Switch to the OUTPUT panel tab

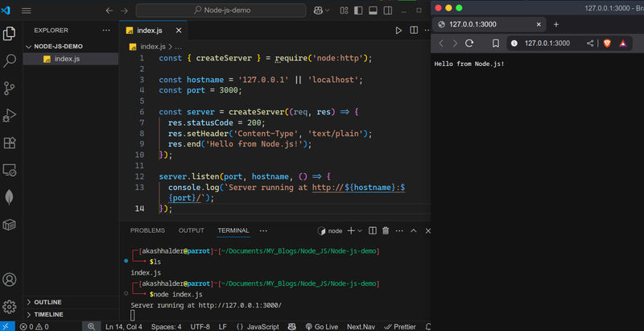(191, 230)
